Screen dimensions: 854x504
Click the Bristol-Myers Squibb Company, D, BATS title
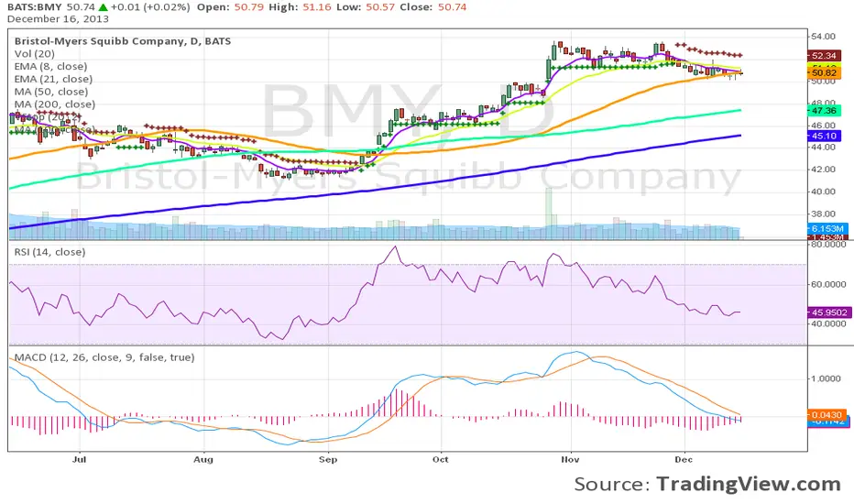123,41
